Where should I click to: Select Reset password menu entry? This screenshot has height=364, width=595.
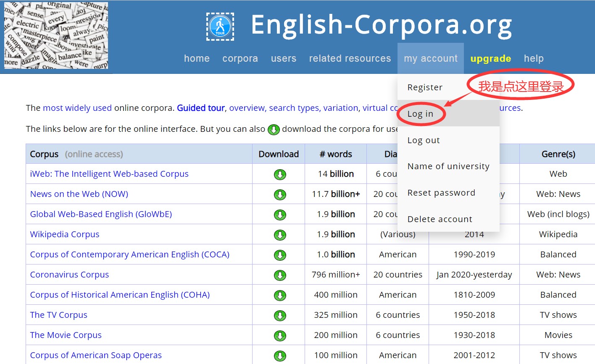[441, 193]
